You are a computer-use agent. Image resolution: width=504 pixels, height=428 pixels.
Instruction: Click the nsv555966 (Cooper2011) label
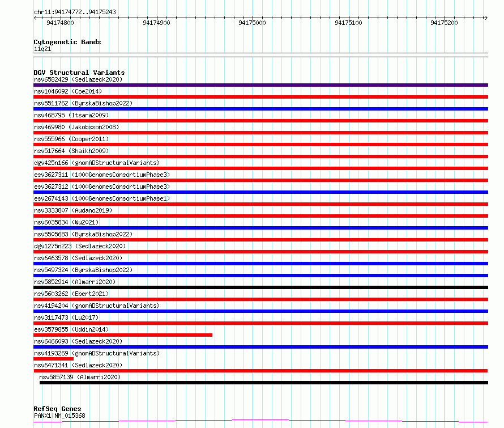(71, 139)
